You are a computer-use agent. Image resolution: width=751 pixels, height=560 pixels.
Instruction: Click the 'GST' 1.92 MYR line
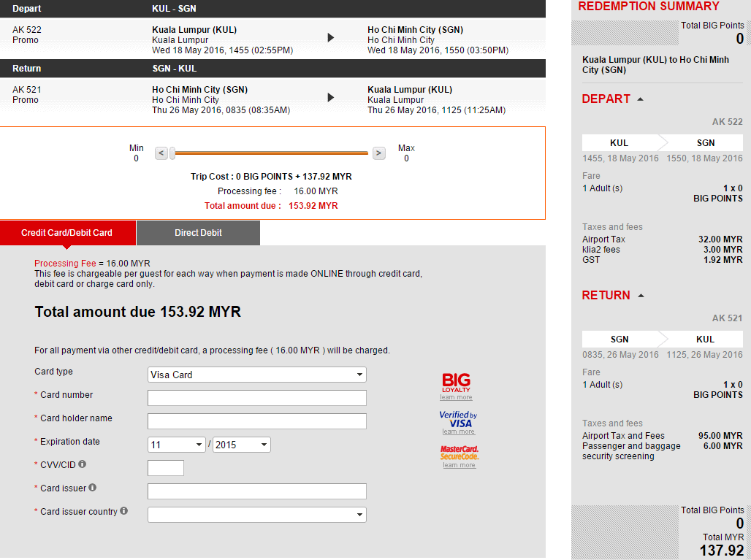663,260
